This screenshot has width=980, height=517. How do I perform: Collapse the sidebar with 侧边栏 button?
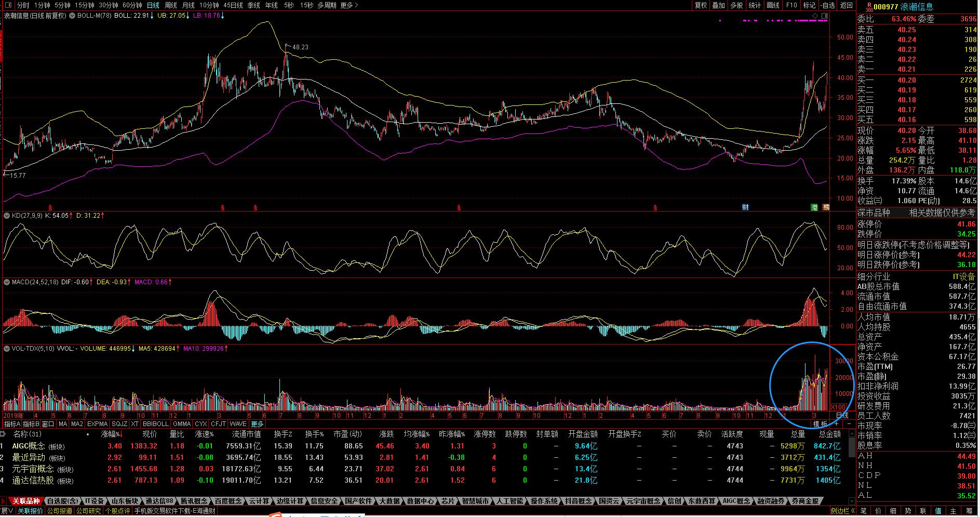[x=842, y=511]
